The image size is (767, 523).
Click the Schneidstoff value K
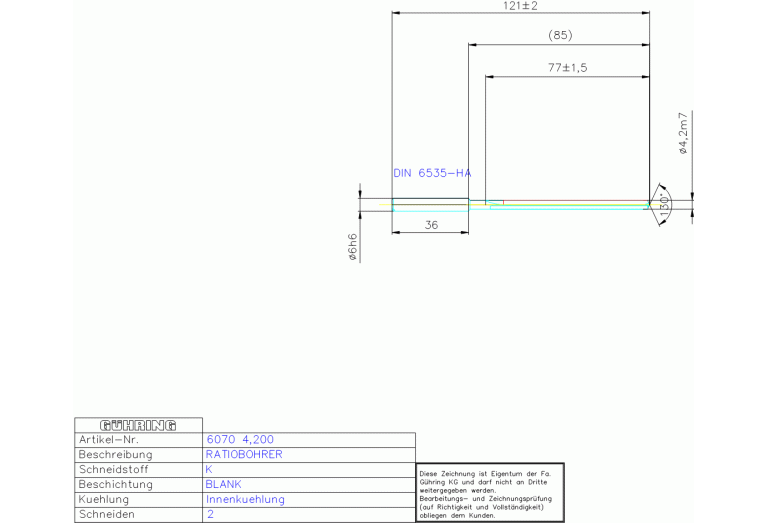(209, 470)
